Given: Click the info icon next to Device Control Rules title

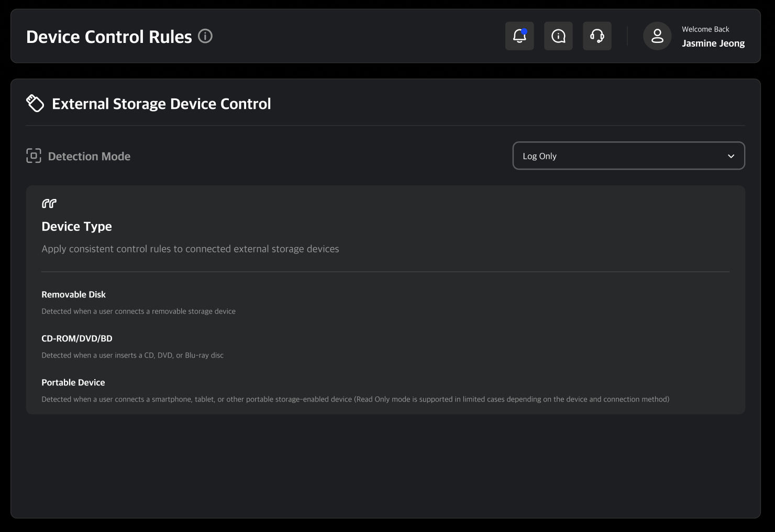Looking at the screenshot, I should [205, 36].
